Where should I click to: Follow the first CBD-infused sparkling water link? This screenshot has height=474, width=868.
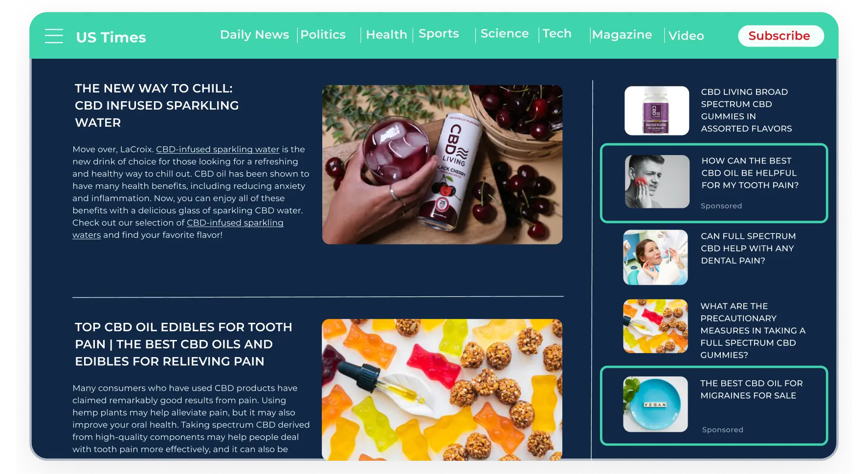[x=218, y=149]
